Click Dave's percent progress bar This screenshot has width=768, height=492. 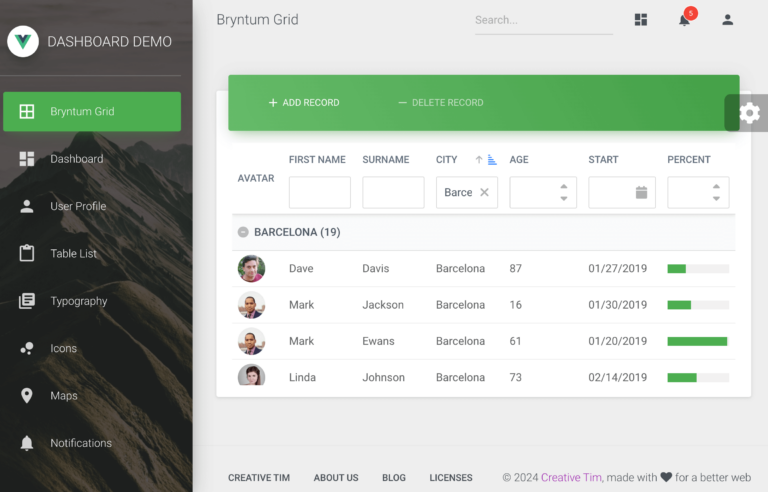698,269
